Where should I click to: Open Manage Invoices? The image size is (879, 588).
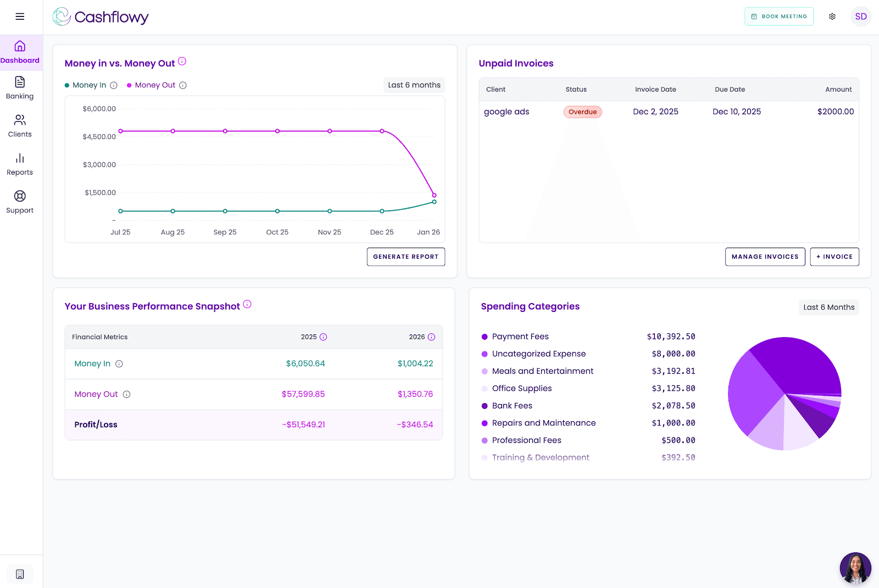pos(765,256)
